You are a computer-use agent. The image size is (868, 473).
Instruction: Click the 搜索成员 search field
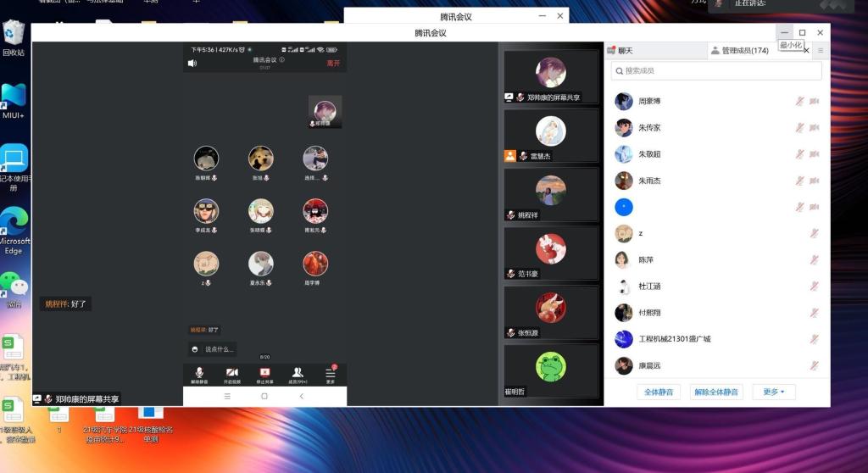point(716,71)
